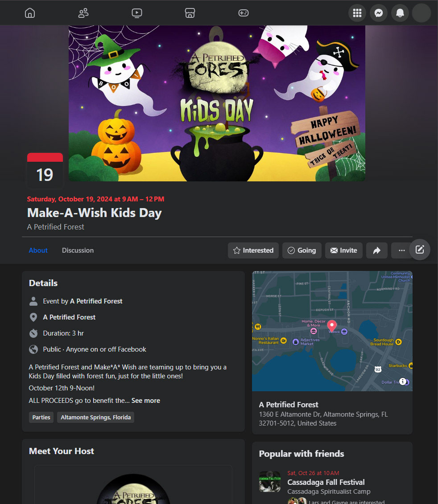The width and height of the screenshot is (438, 504).
Task: Open the account profile avatar menu
Action: coord(421,13)
